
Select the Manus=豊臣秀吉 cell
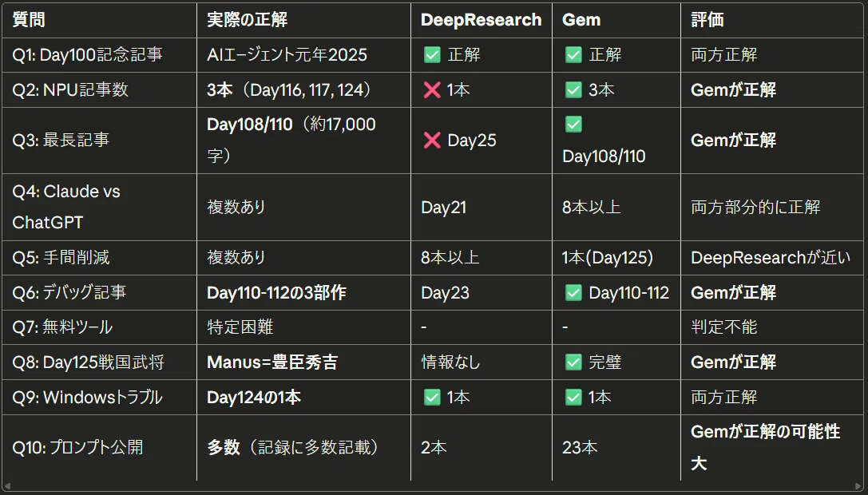pos(304,362)
